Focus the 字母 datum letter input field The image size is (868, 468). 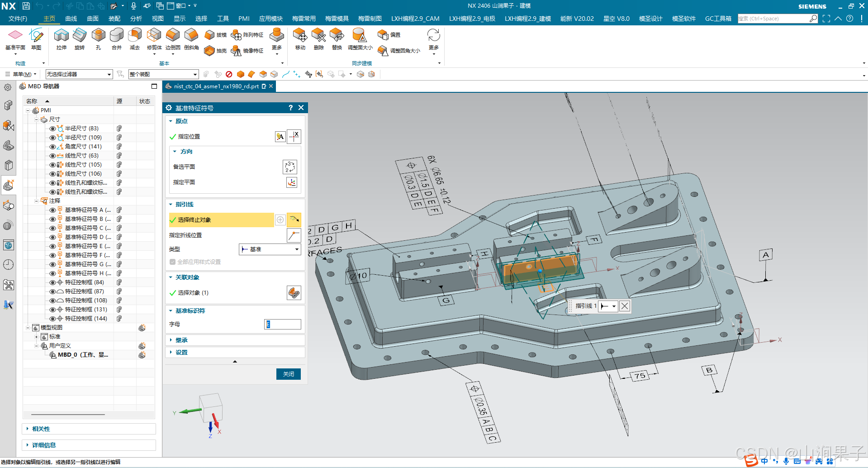[283, 325]
